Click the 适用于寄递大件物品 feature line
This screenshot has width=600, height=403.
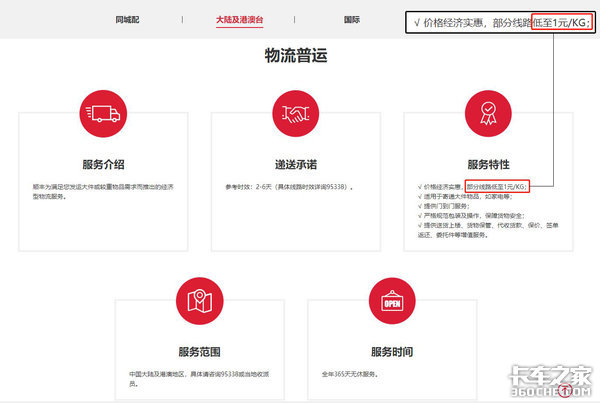tap(465, 196)
